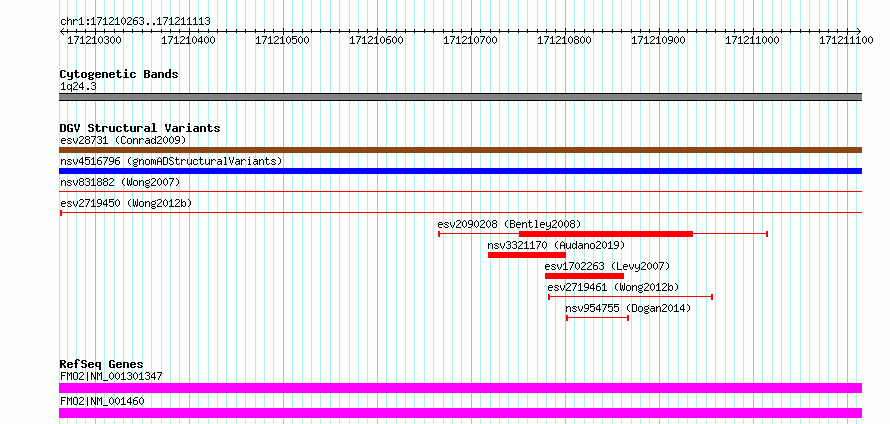The image size is (890, 424).
Task: Select the esv2719450 variant line
Action: (460, 212)
